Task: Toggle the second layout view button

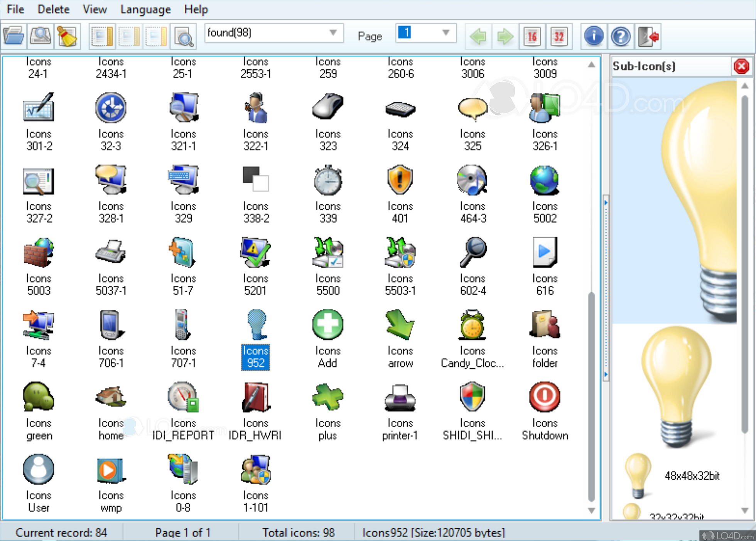Action: click(x=129, y=36)
